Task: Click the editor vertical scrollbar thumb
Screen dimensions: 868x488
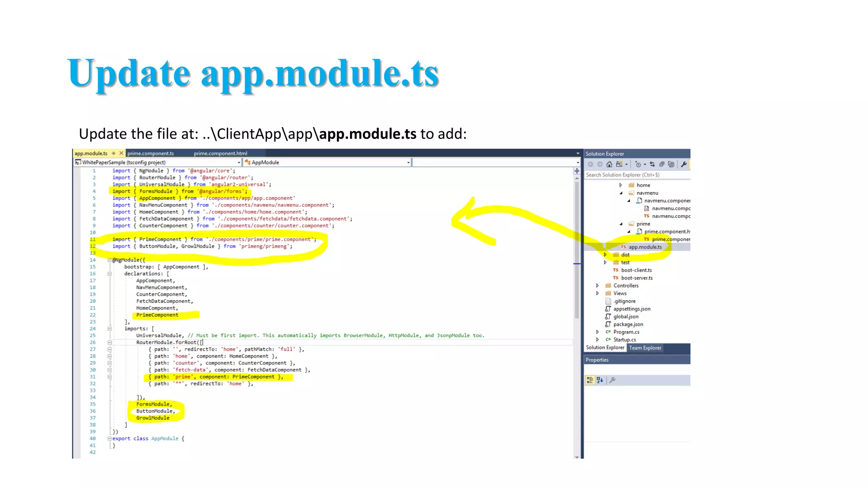Action: [x=577, y=250]
